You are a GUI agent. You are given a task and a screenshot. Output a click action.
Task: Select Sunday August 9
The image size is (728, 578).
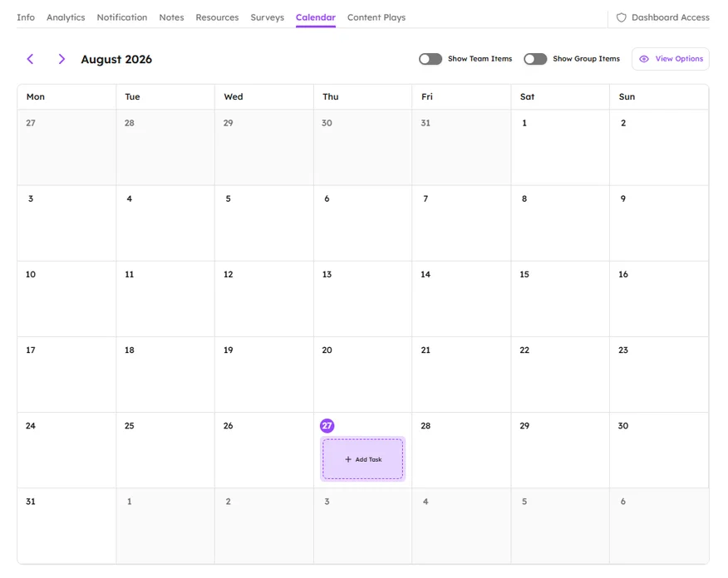[659, 223]
